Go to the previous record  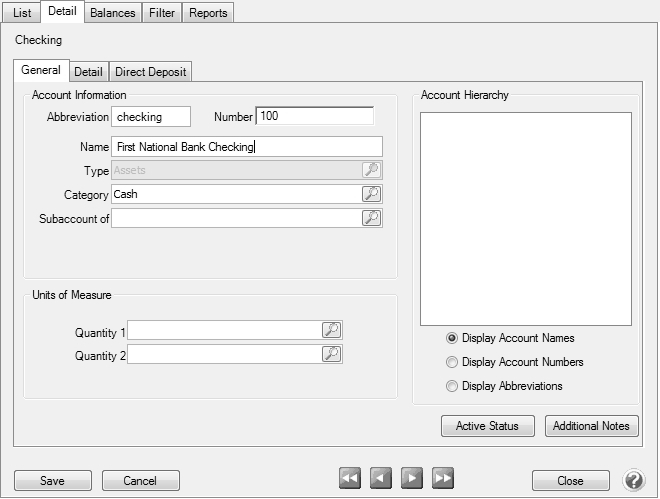coord(381,480)
